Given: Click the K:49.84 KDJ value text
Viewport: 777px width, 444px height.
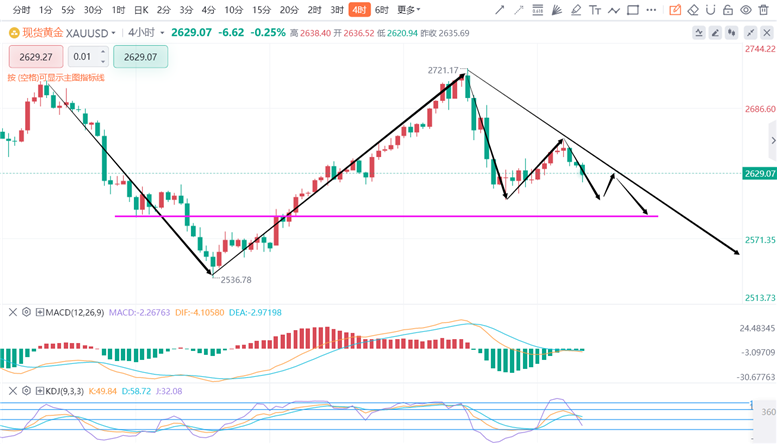Looking at the screenshot, I should click(x=103, y=391).
